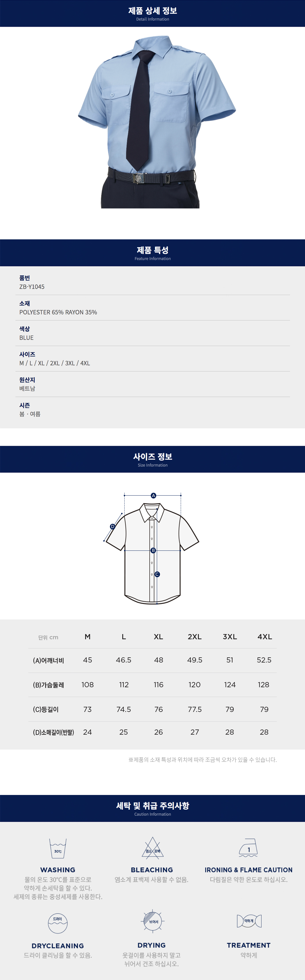This screenshot has width=305, height=980.
Task: Click the (D)소매길이(반팔) row label
Action: (x=53, y=732)
